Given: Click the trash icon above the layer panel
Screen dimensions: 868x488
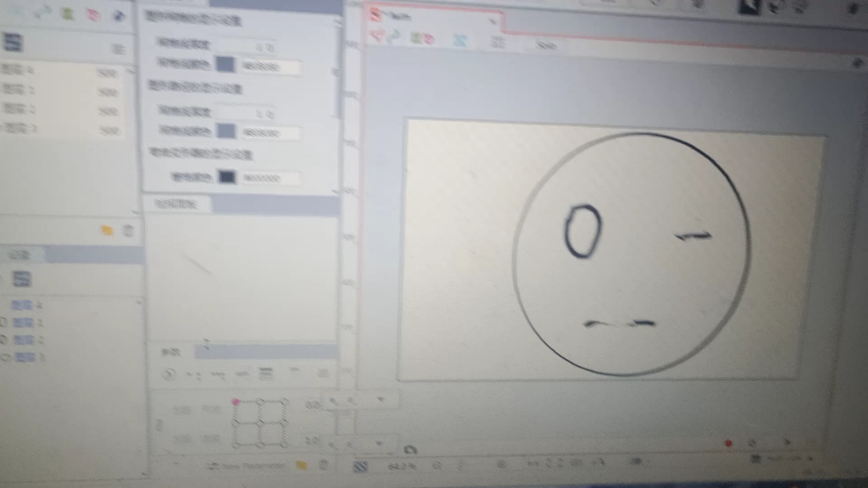Looking at the screenshot, I should (128, 230).
